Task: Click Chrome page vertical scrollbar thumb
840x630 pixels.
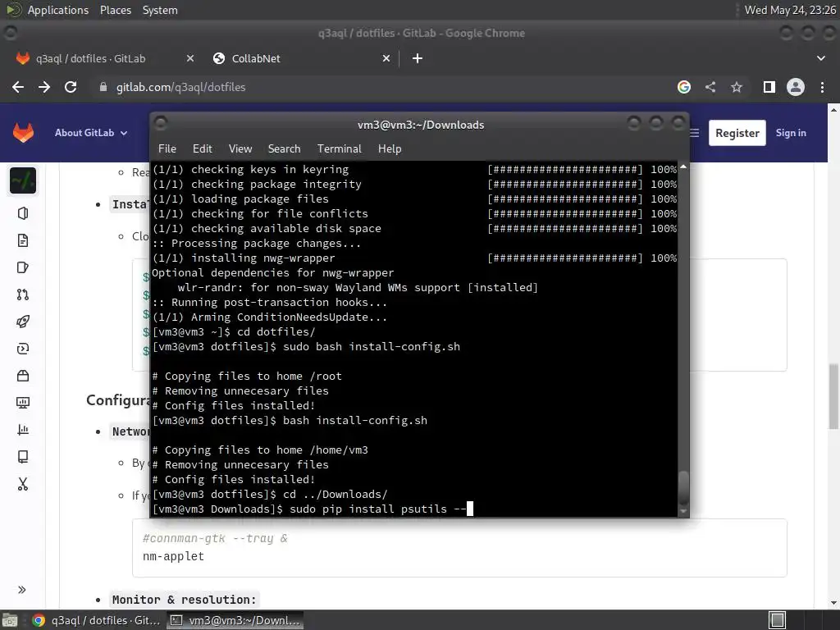Action: pyautogui.click(x=833, y=396)
